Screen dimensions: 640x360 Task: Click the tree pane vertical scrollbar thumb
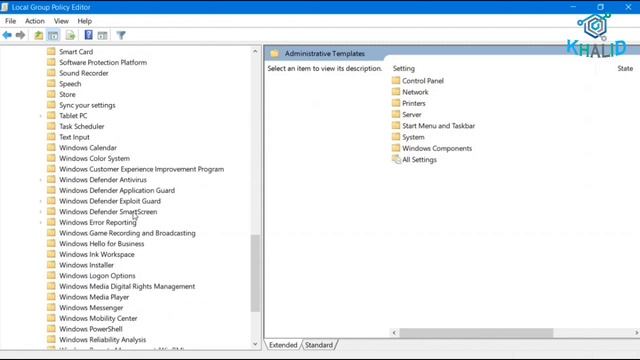tap(255, 273)
